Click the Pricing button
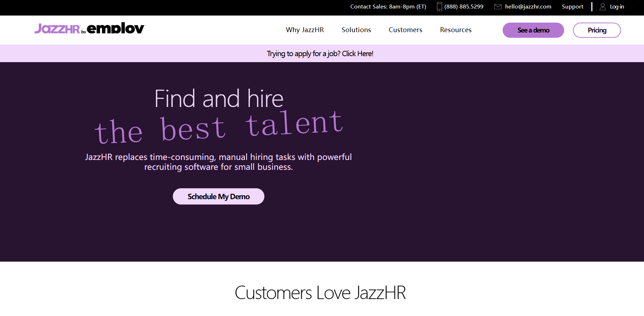The width and height of the screenshot is (644, 316). point(597,30)
